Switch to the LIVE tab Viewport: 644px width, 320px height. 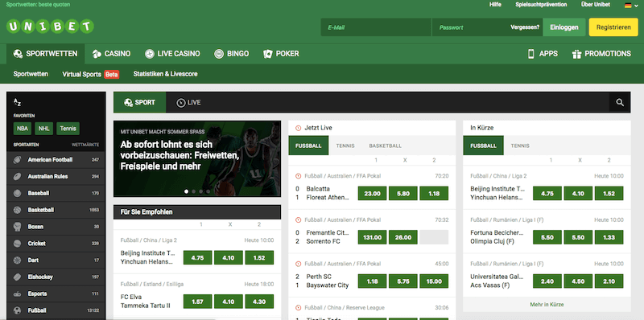[x=188, y=103]
